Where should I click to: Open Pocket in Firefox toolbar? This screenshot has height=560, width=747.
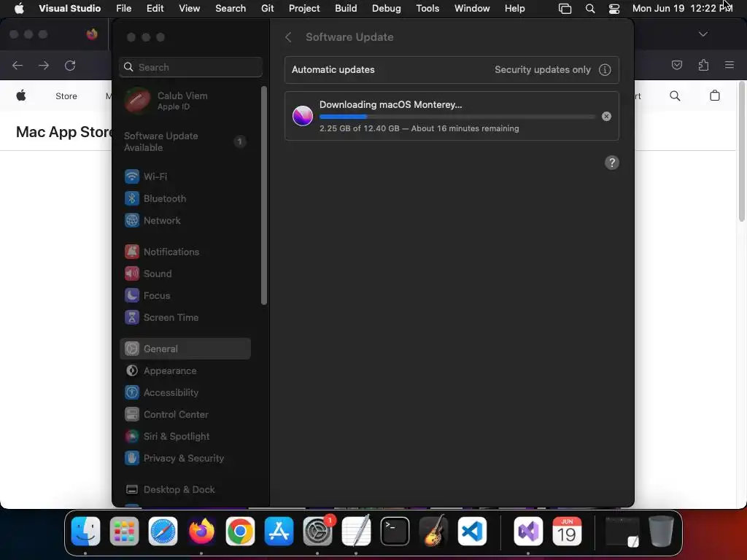(676, 65)
